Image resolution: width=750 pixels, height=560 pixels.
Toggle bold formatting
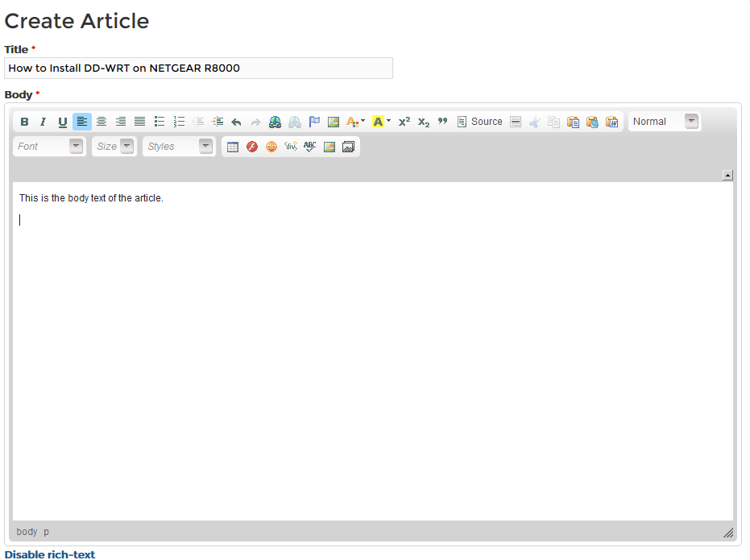[x=24, y=122]
